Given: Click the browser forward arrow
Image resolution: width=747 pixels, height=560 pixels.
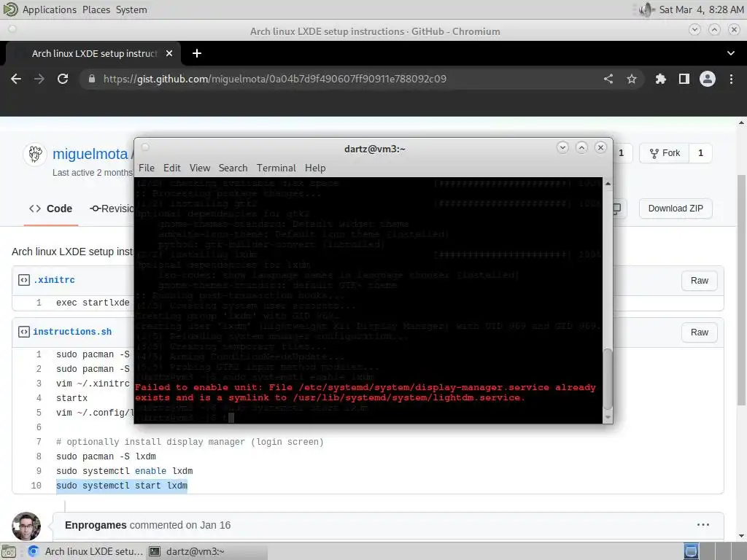Looking at the screenshot, I should pos(39,79).
